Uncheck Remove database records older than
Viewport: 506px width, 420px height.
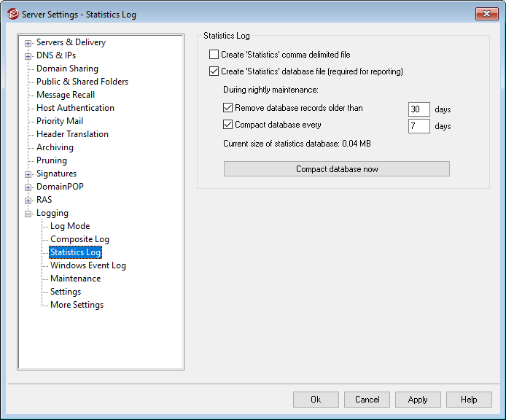227,108
